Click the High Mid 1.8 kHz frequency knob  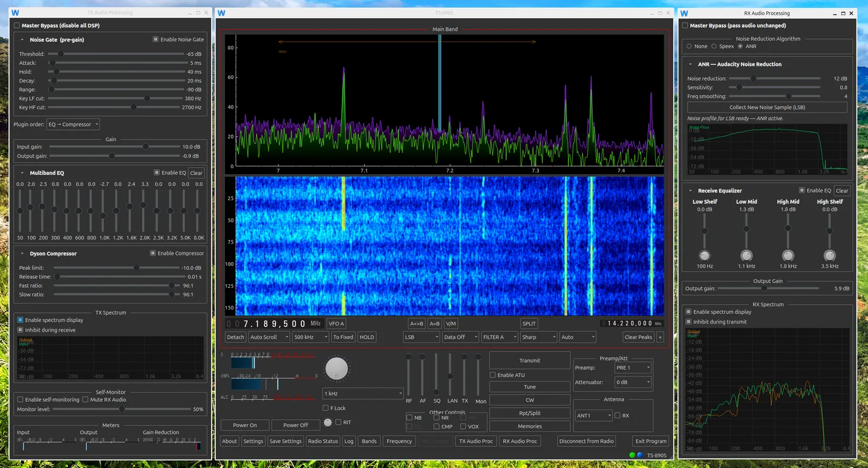788,255
